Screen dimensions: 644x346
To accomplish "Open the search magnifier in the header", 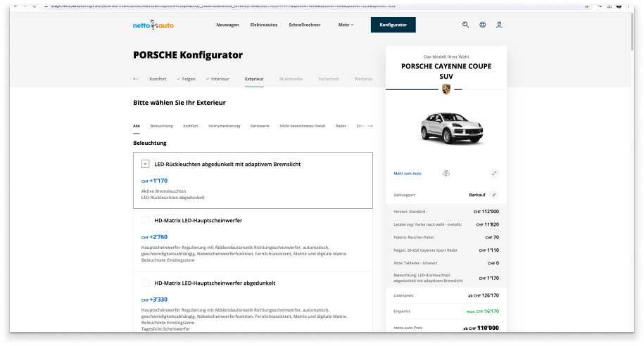I will coord(465,25).
